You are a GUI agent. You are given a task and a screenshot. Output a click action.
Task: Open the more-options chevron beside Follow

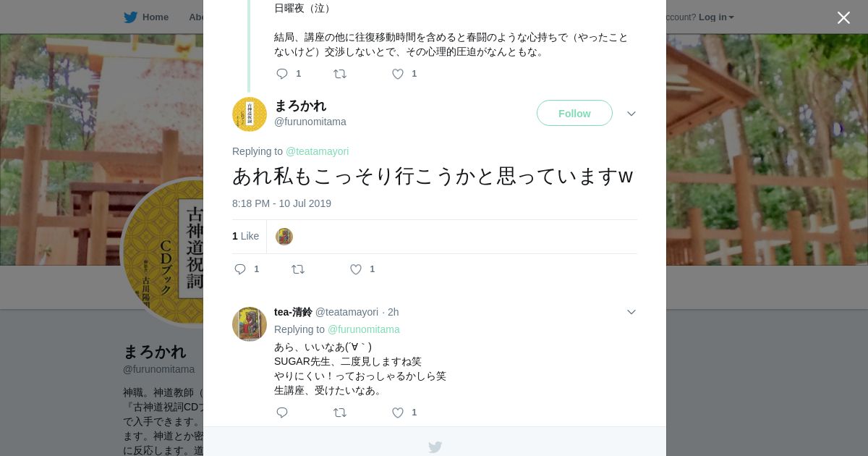pos(631,114)
